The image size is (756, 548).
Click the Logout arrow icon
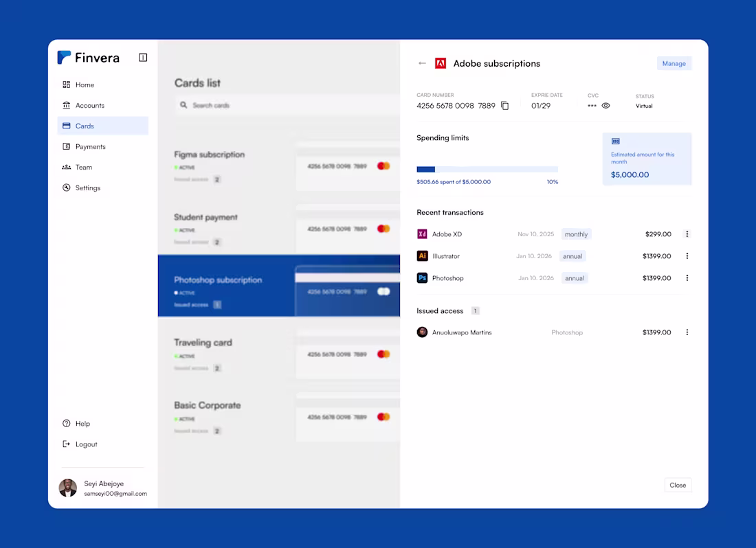click(x=67, y=444)
